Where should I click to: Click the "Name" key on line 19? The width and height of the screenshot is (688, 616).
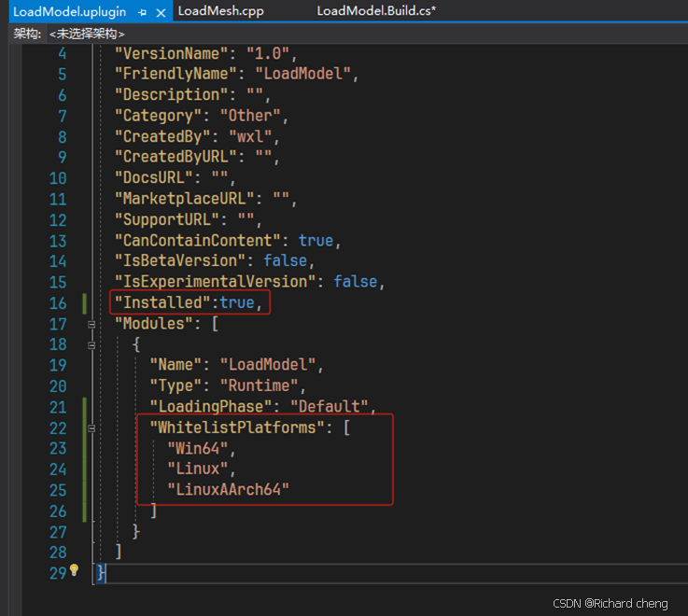pyautogui.click(x=176, y=365)
